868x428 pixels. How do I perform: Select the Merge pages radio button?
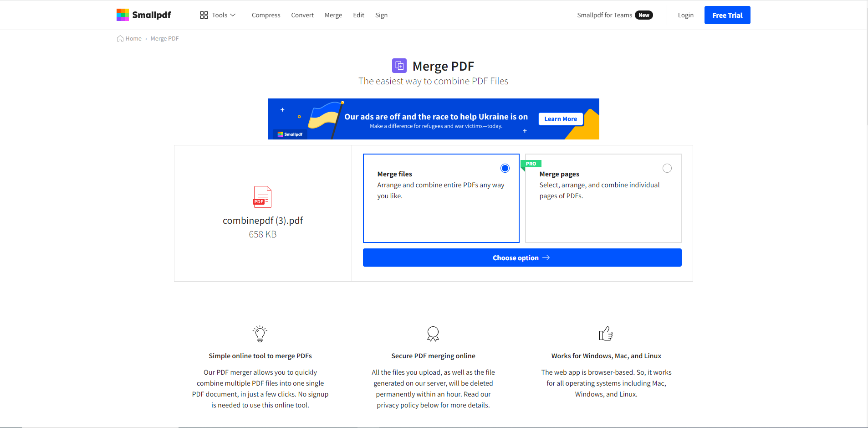667,168
